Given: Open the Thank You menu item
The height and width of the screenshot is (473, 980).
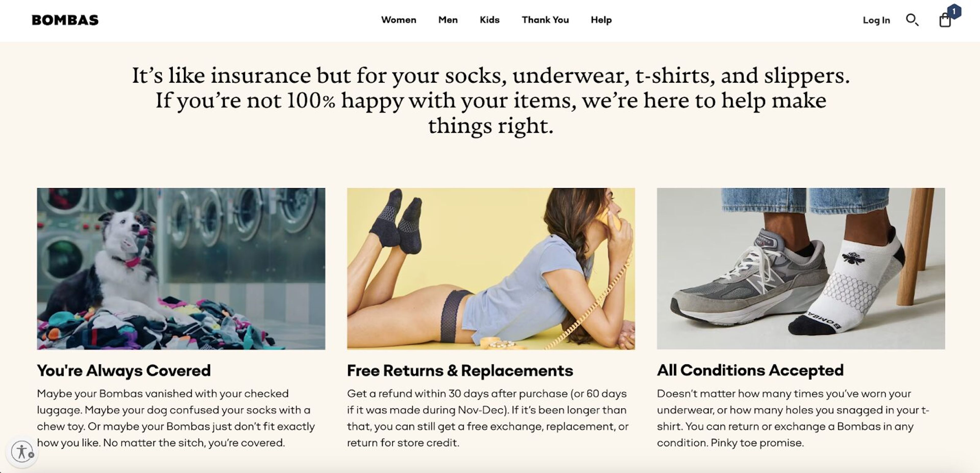Looking at the screenshot, I should [545, 20].
